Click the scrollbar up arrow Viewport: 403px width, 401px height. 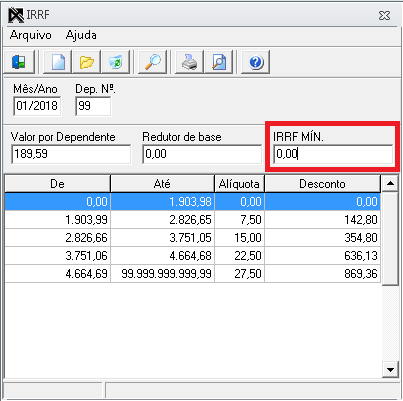pos(390,183)
